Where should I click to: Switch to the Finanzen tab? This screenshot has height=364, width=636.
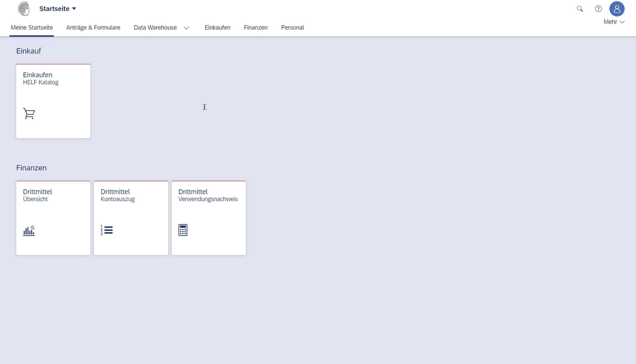(256, 28)
